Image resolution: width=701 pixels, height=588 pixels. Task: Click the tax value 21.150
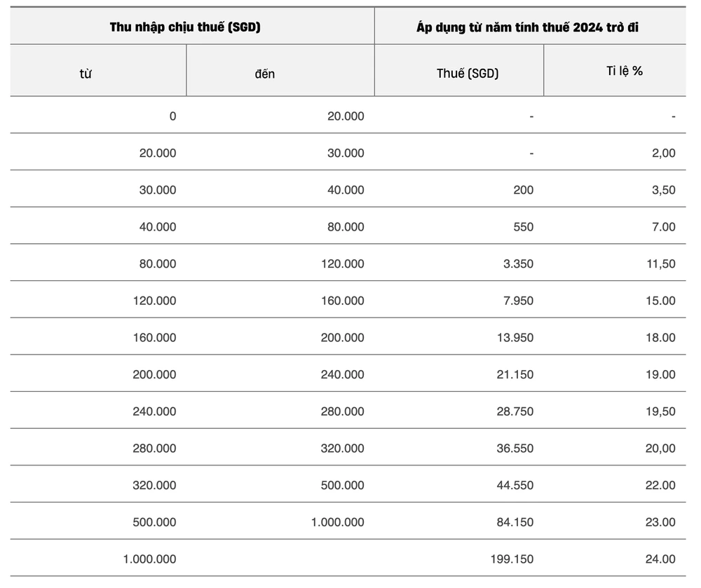pyautogui.click(x=512, y=375)
